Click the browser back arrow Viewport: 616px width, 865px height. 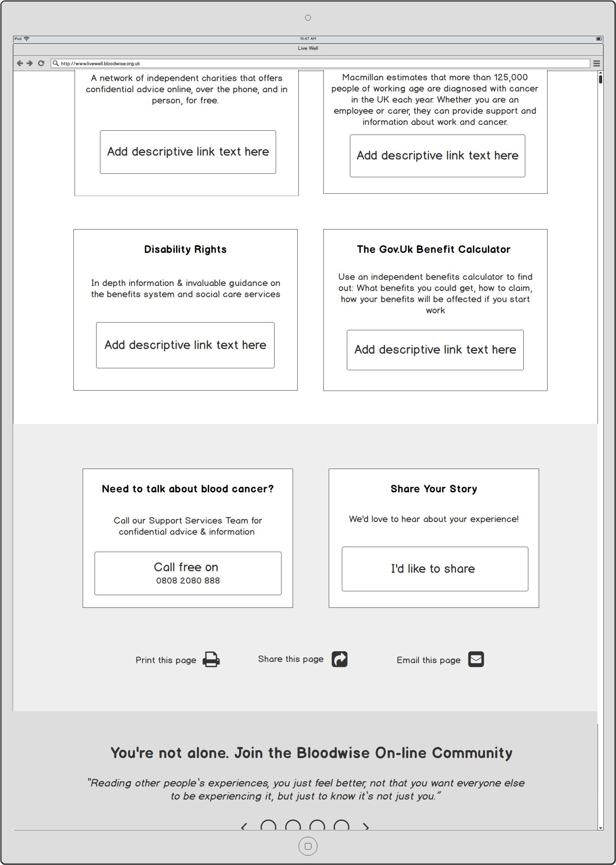[x=20, y=63]
